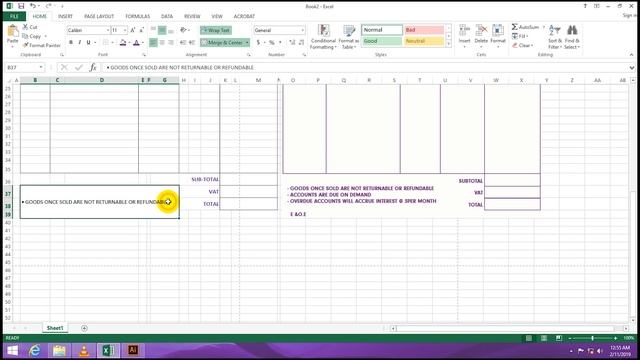Open the FILE tab

point(14,16)
